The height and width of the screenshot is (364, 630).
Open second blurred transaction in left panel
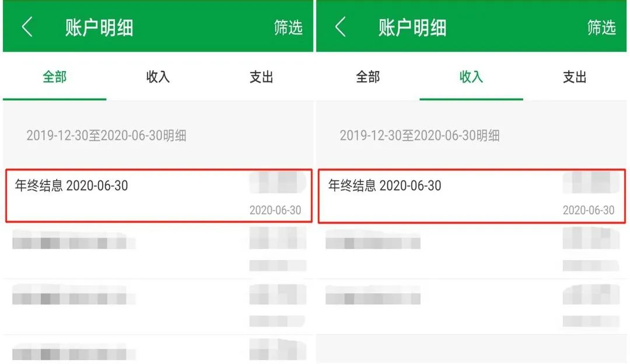[158, 251]
